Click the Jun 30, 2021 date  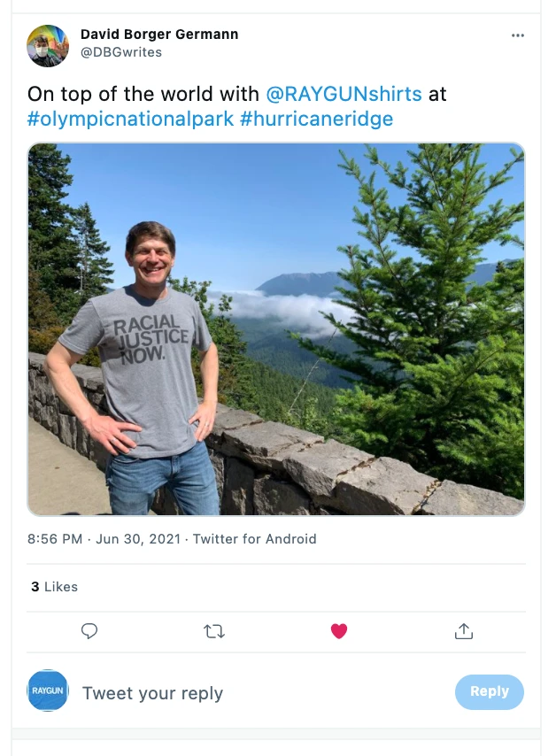tap(138, 538)
